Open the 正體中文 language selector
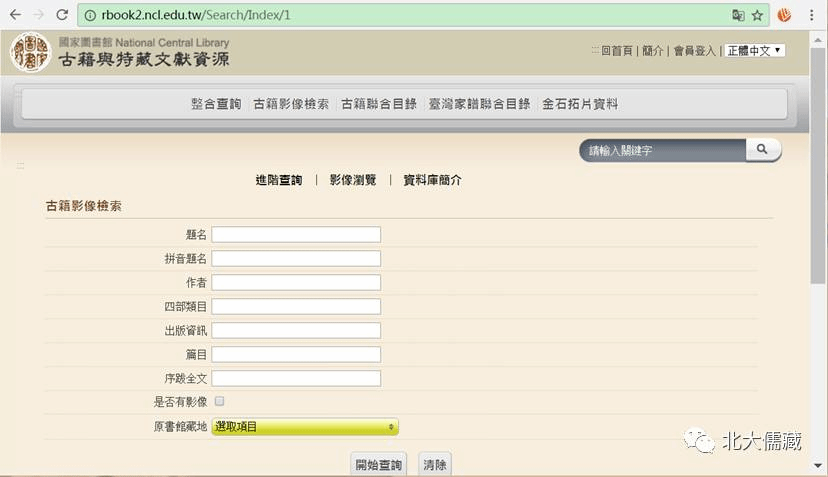This screenshot has height=477, width=828. point(754,50)
